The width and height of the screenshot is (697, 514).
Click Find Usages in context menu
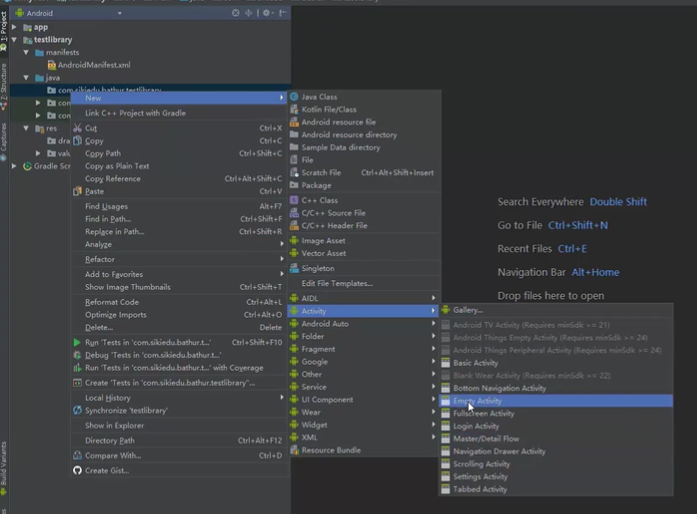point(180,206)
